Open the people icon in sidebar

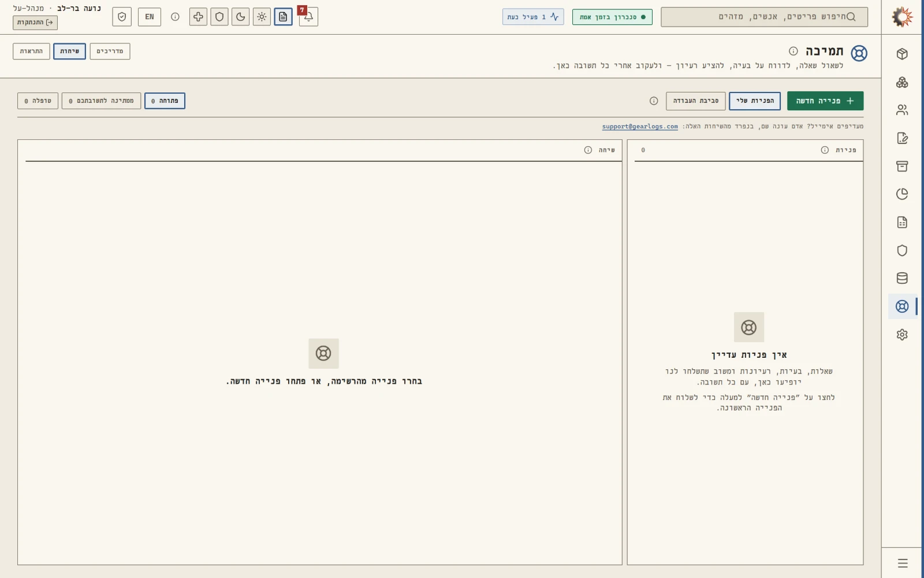[902, 110]
